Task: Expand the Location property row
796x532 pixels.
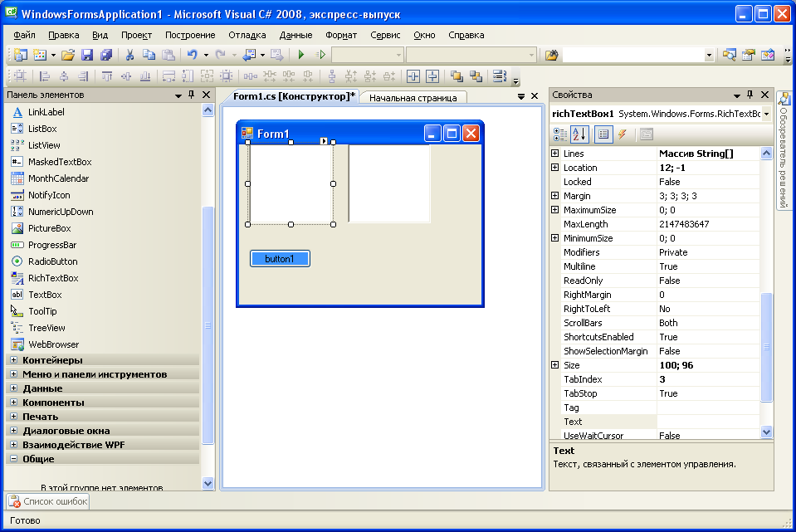Action: [554, 168]
